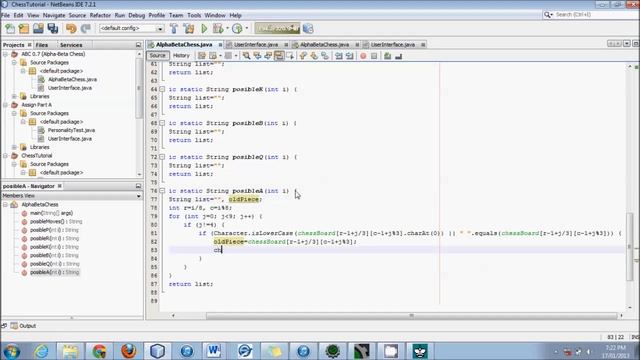Viewport: 640px width, 360px height.
Task: Expand Libraries under ABC 0.7 project
Action: (14, 96)
